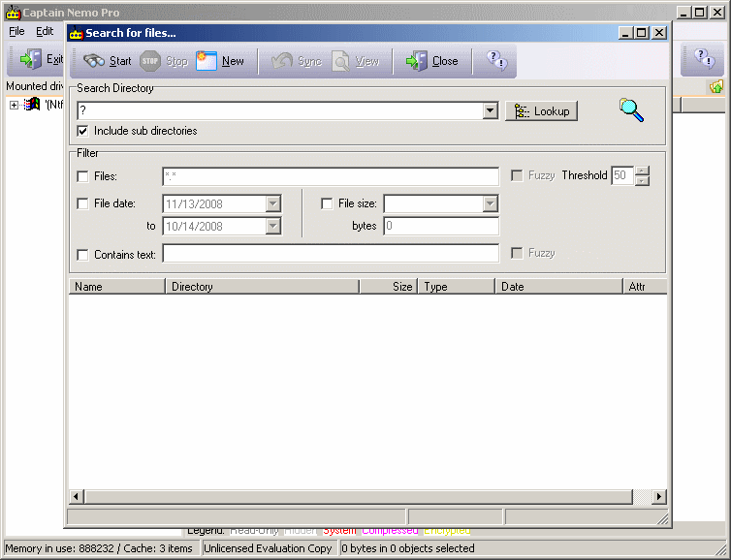Enable the Files filter checkbox
The width and height of the screenshot is (731, 560).
(82, 176)
